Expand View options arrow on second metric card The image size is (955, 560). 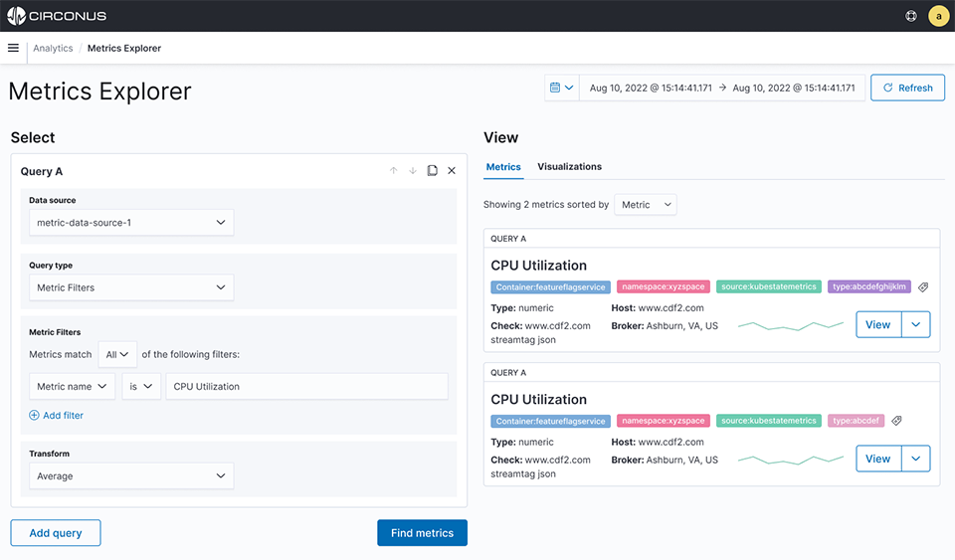(915, 459)
